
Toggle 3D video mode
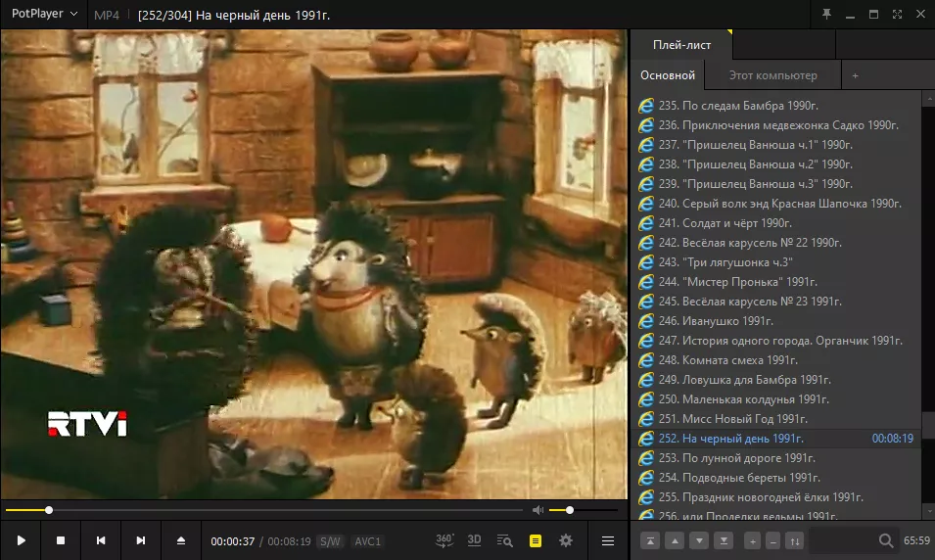pos(474,540)
